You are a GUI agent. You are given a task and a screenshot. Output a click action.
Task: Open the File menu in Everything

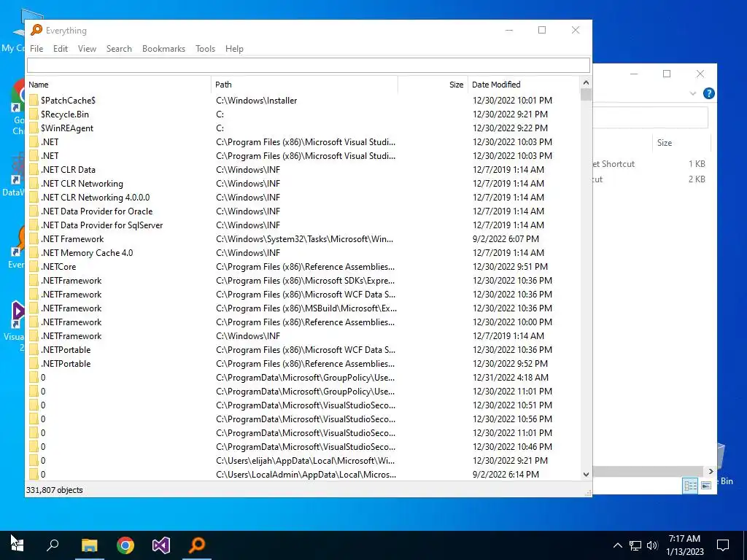pos(36,49)
